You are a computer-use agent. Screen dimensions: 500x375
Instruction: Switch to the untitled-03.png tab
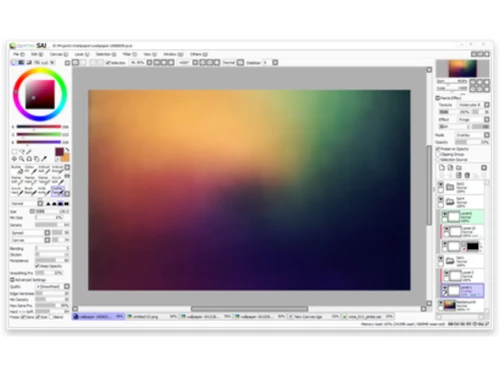[x=152, y=317]
